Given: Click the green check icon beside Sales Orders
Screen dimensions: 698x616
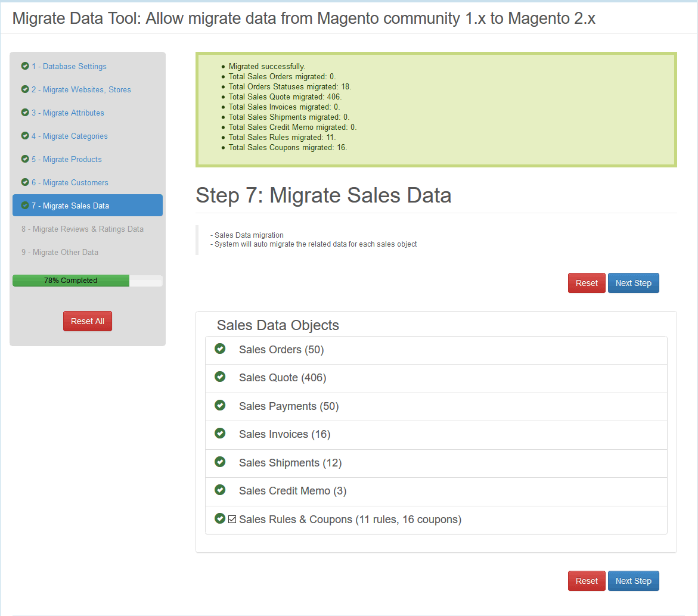Looking at the screenshot, I should click(x=220, y=349).
